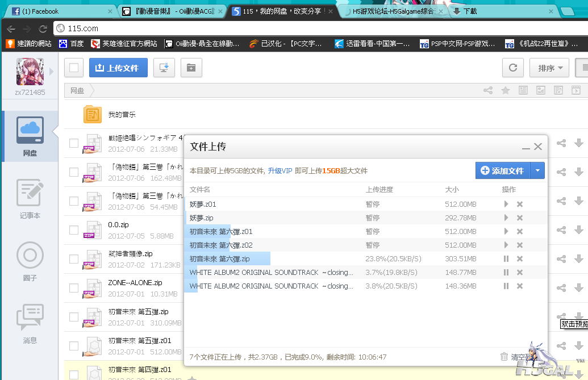Pause upload of 初音未來 第六彈.zip

(x=506, y=258)
